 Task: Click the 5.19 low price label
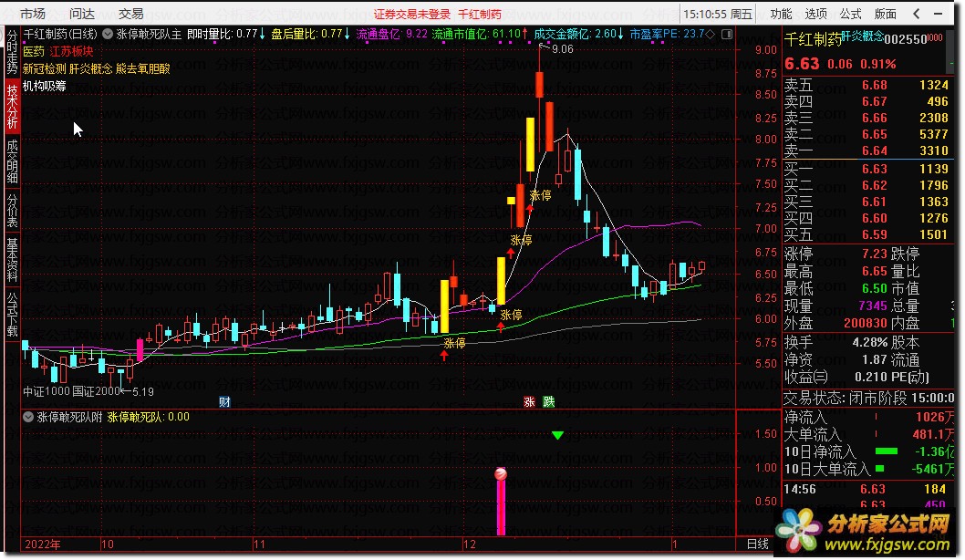click(143, 391)
